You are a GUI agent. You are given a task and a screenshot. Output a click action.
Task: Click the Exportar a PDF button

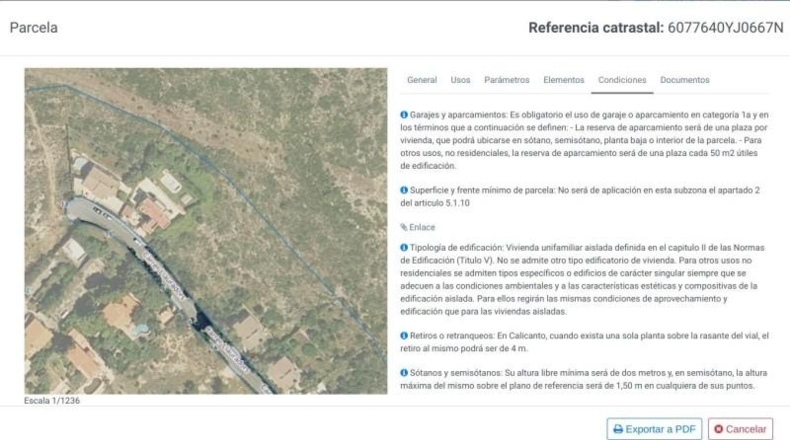click(x=654, y=429)
